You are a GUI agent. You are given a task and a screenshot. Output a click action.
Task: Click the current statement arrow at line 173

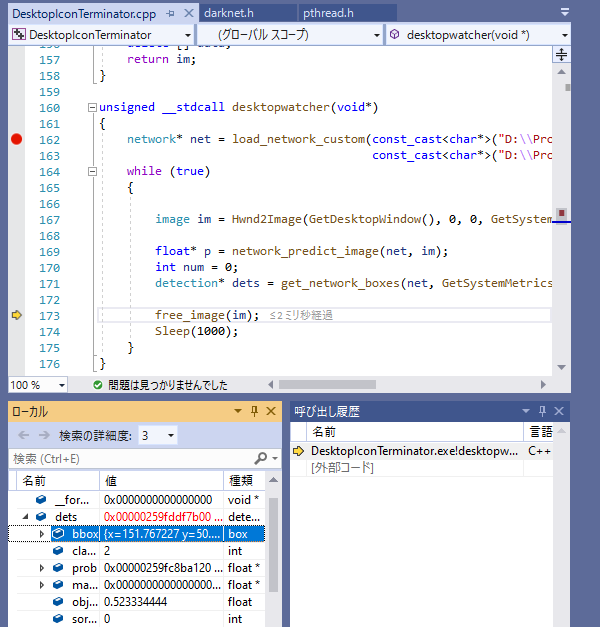tap(16, 315)
